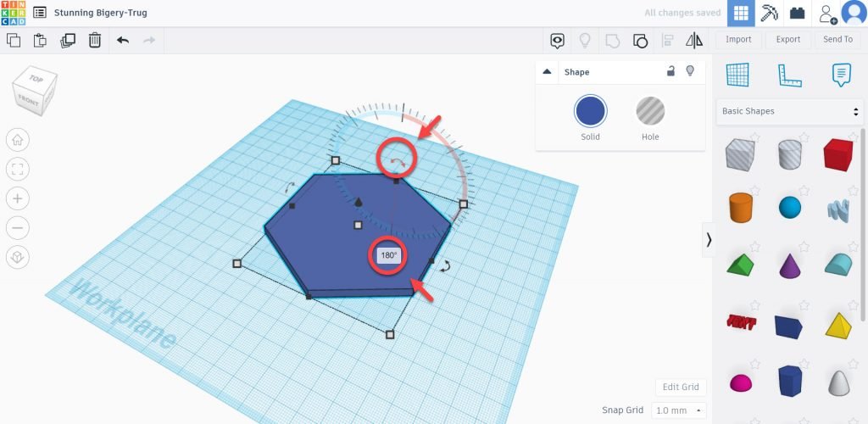Click the 180° rotation value field
Screen dimensions: 868x424
388,255
